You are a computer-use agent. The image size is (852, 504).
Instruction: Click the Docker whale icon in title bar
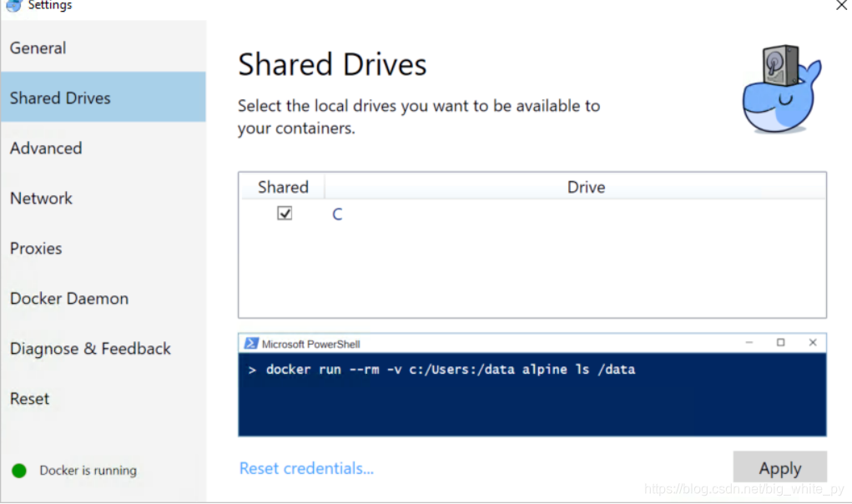coord(13,6)
